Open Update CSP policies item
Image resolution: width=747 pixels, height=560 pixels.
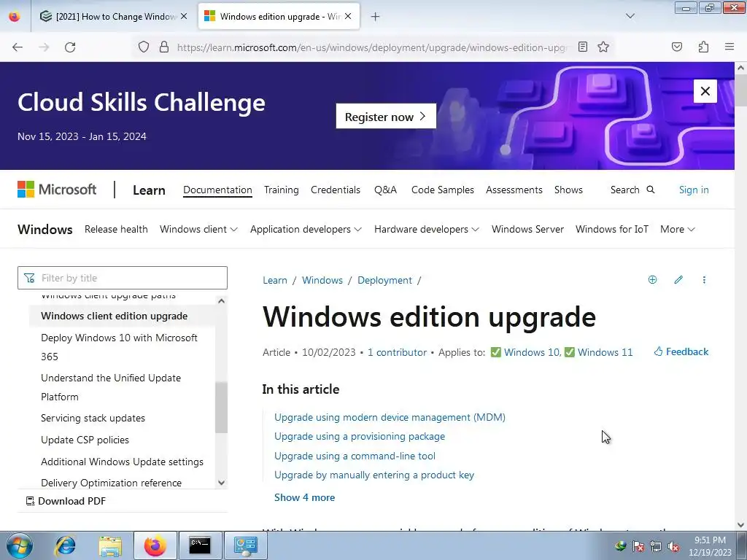point(85,440)
